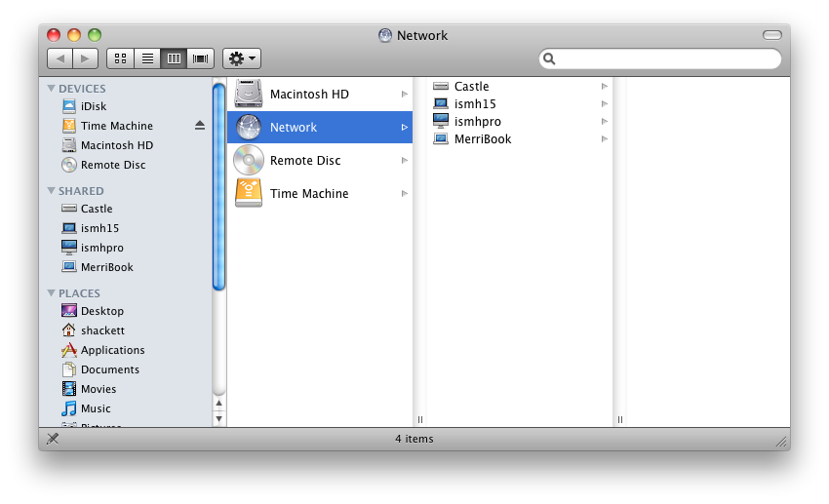The width and height of the screenshot is (829, 504).
Task: Click the first column's resize handle
Action: tap(420, 419)
